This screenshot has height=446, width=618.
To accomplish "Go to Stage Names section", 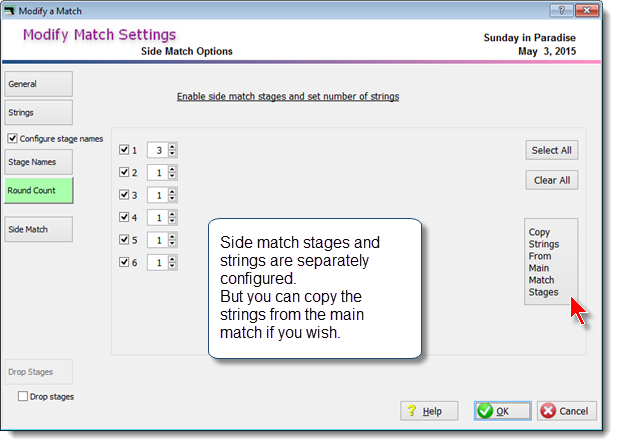I will (39, 162).
